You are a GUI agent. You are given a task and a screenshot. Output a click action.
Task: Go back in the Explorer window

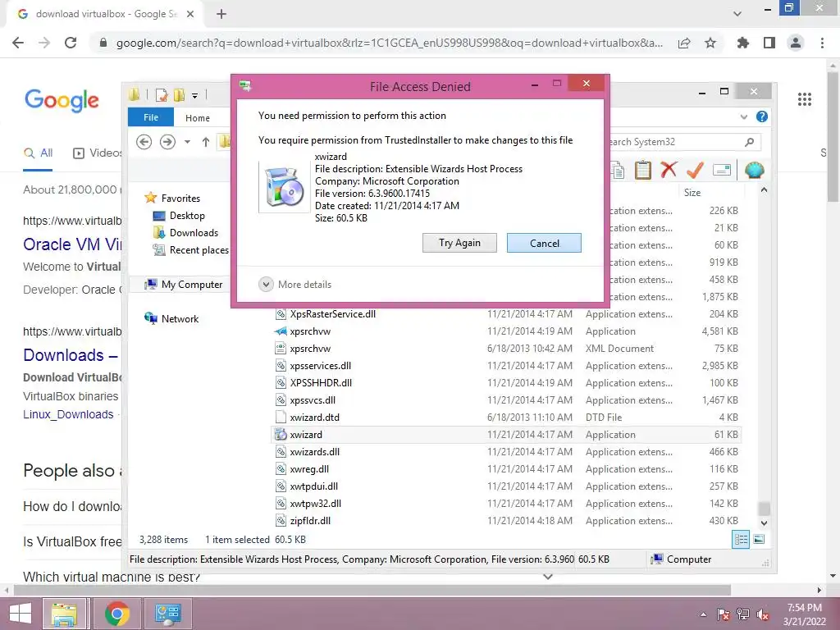pos(144,141)
